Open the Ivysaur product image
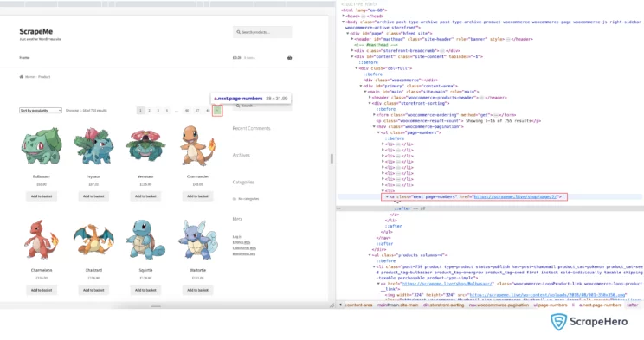The image size is (644, 340). coord(93,146)
